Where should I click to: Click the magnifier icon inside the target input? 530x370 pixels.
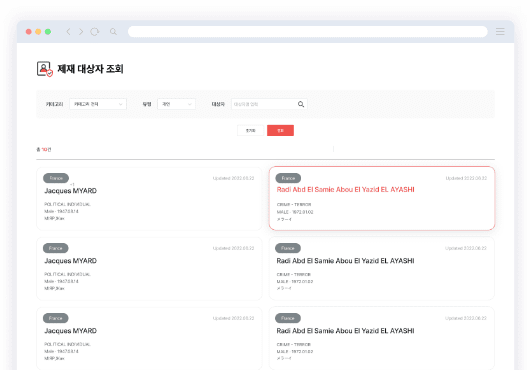point(301,104)
